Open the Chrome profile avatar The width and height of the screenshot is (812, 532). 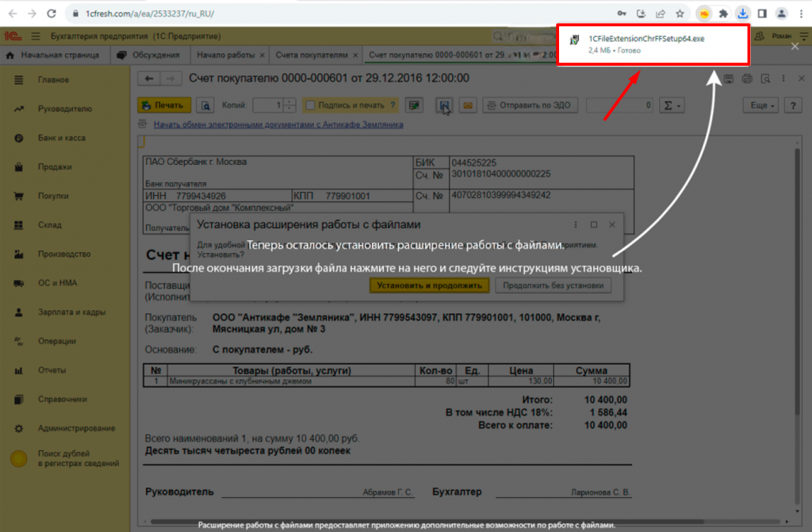781,14
